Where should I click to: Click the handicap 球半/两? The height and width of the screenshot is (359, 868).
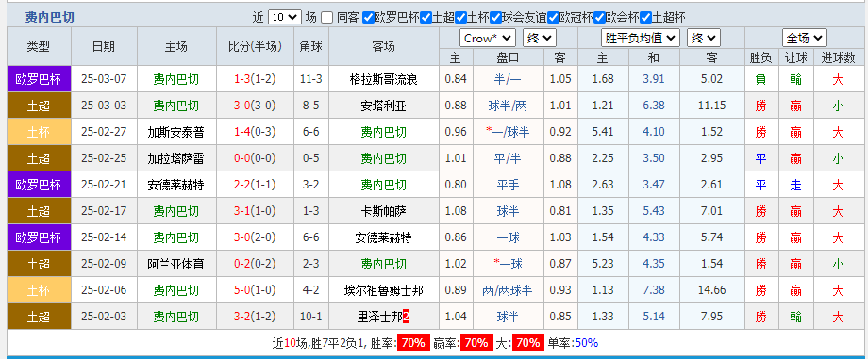(x=508, y=106)
